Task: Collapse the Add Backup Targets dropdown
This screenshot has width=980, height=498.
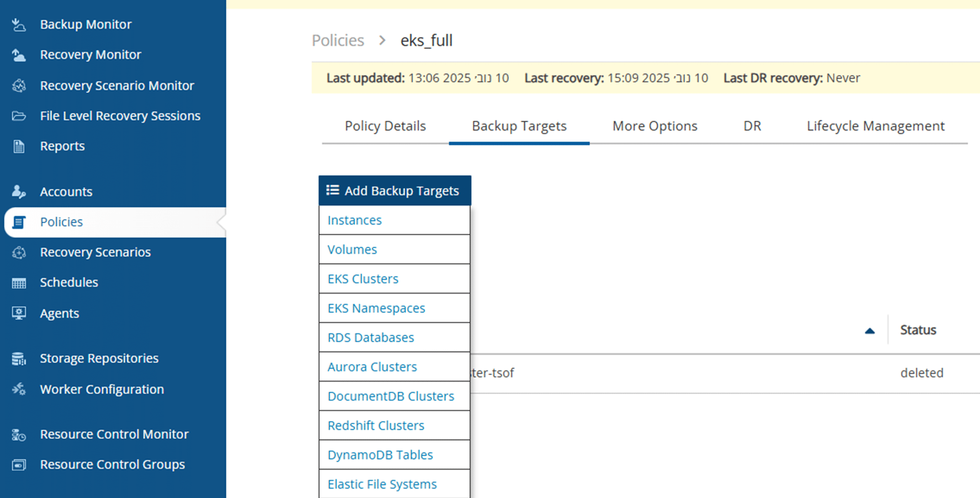Action: [x=394, y=190]
